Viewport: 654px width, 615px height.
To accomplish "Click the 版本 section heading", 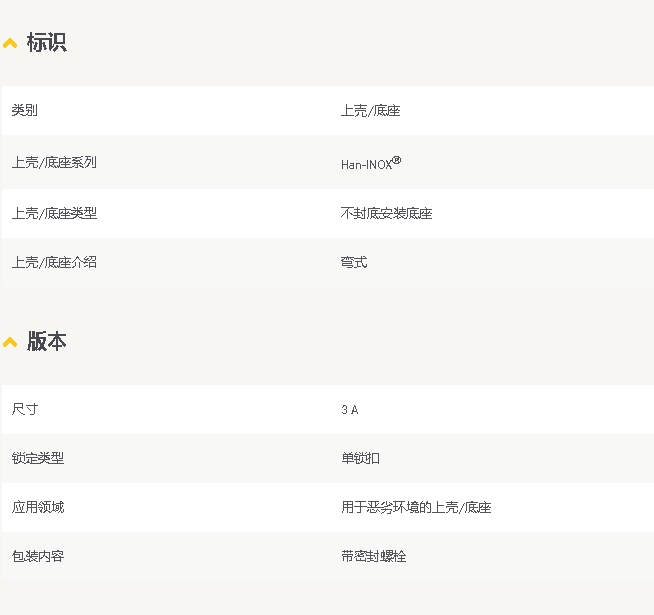I will click(46, 342).
